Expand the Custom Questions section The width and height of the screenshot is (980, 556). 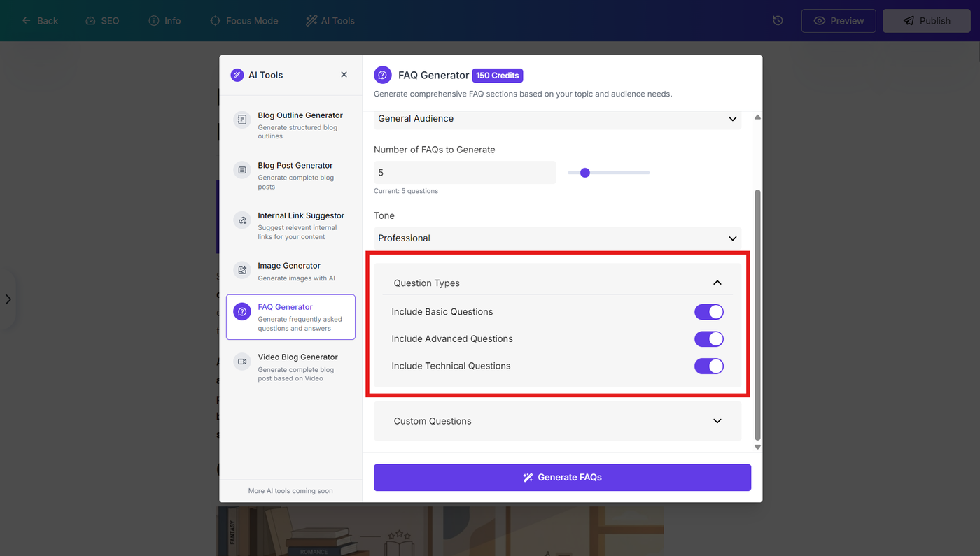click(557, 421)
